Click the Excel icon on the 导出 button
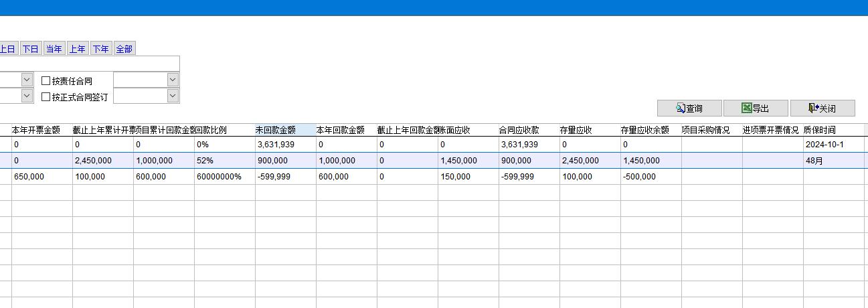The height and width of the screenshot is (308, 868). [746, 108]
